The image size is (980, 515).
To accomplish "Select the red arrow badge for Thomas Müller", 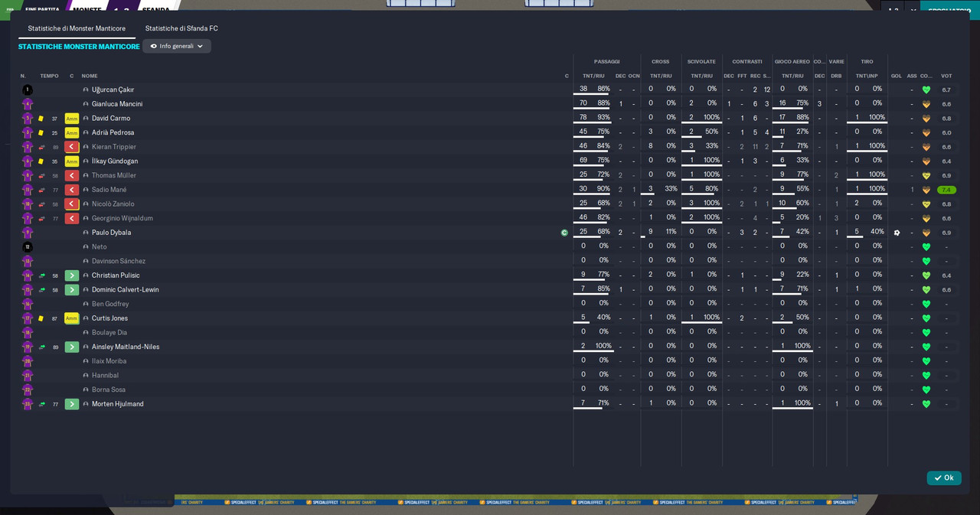I will [x=72, y=176].
